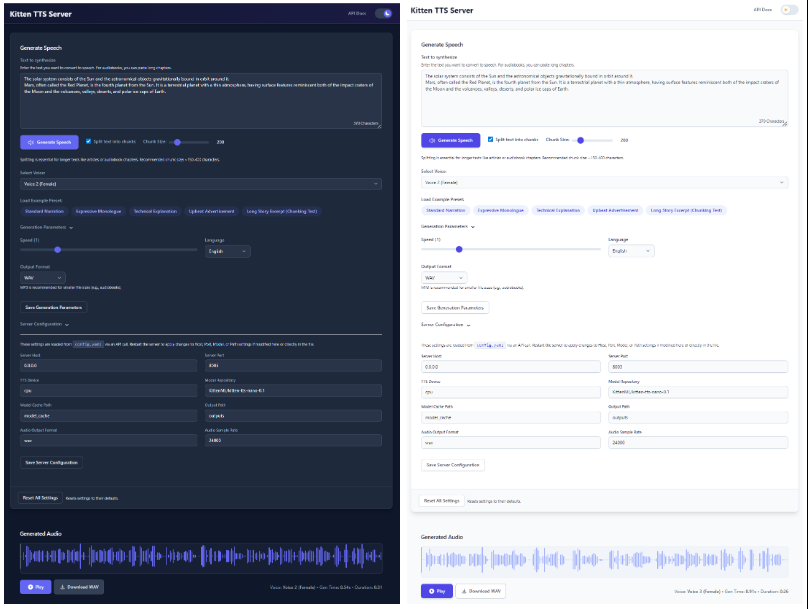Image resolution: width=808 pixels, height=609 pixels.
Task: Click Save Generation Parameters in dark-theme window
Action: coord(54,308)
